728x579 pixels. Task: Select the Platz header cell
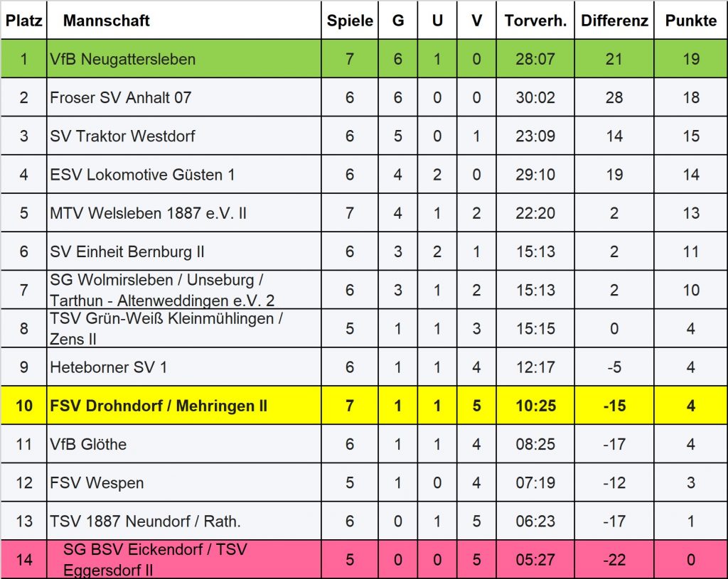pyautogui.click(x=24, y=21)
